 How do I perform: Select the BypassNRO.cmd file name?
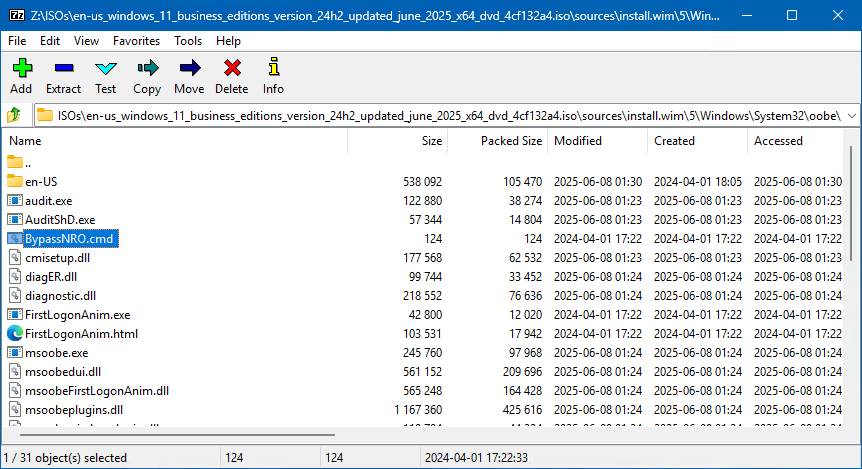click(x=69, y=239)
